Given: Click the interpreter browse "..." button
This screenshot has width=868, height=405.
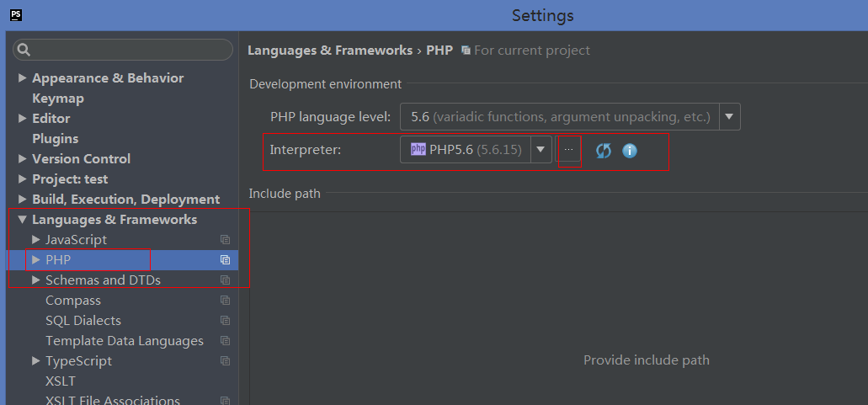Looking at the screenshot, I should pyautogui.click(x=568, y=150).
